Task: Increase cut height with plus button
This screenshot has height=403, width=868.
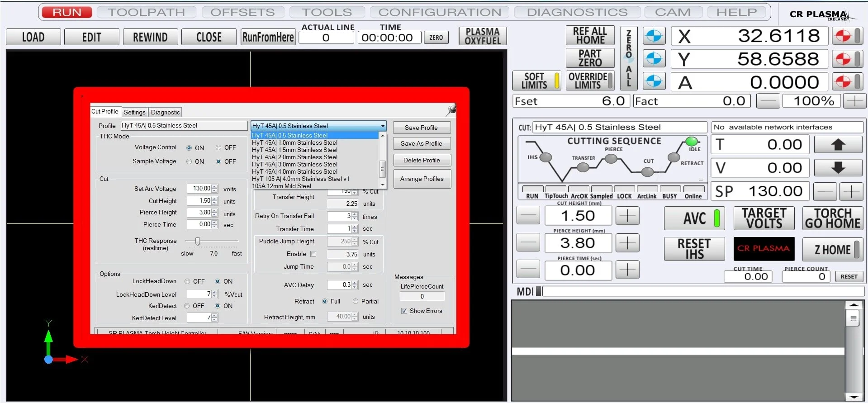Action: pos(627,216)
